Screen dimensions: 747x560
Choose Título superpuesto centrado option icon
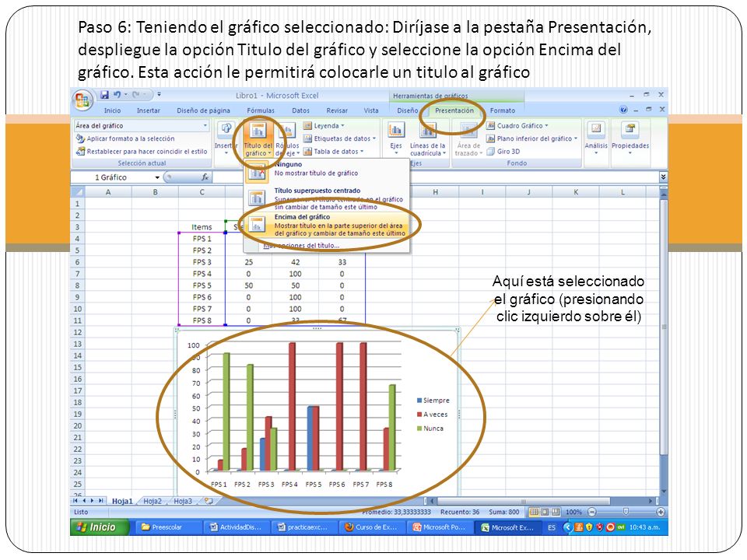click(x=258, y=198)
